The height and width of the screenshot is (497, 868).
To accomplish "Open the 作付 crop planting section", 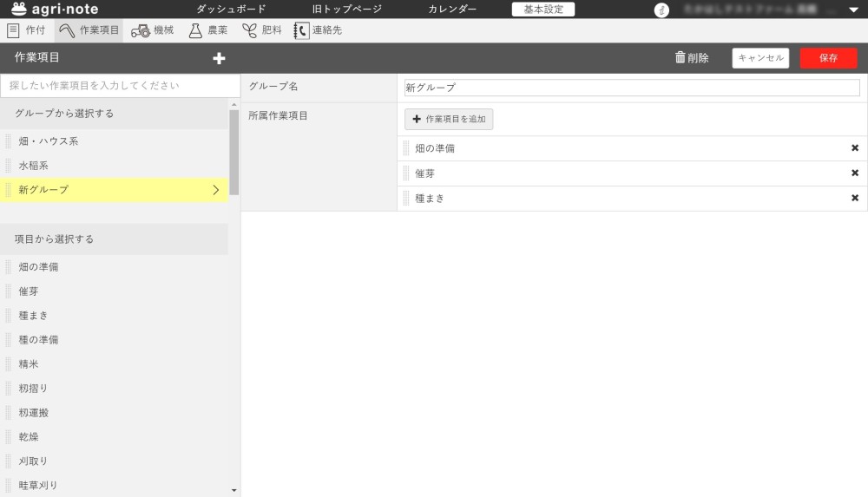I will 26,30.
